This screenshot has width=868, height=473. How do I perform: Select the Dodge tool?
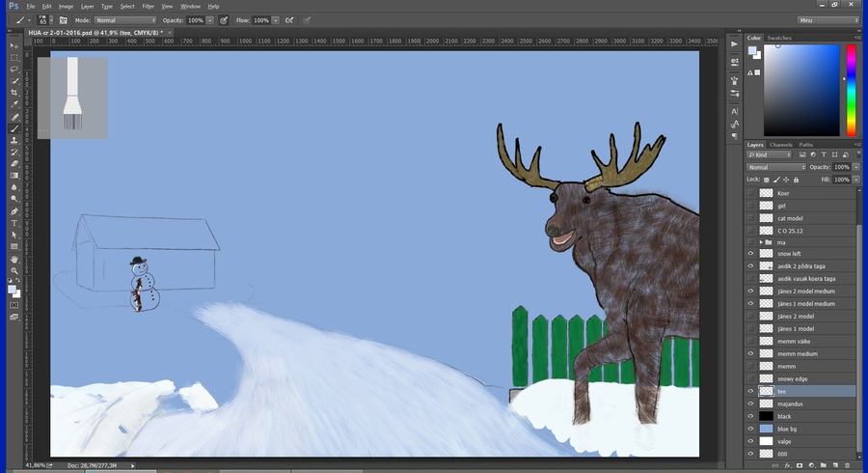tap(14, 198)
